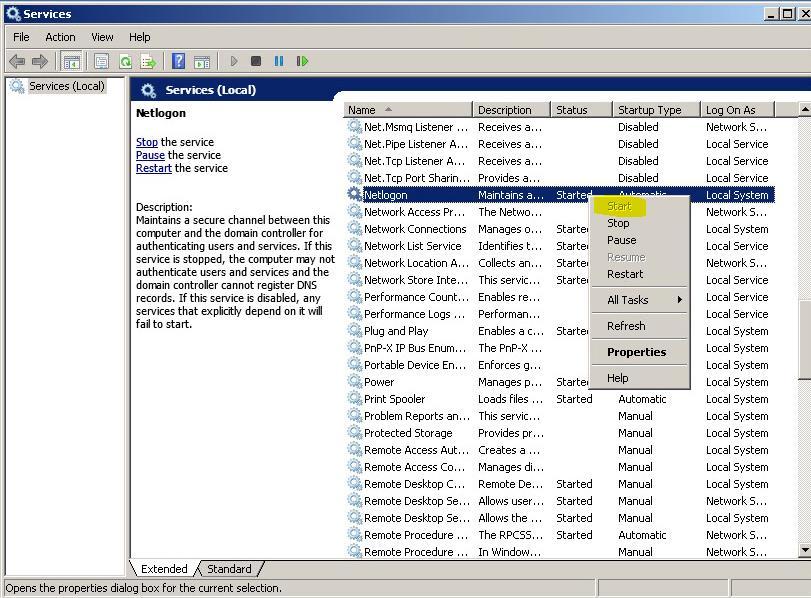The height and width of the screenshot is (598, 811).
Task: Open the File menu
Action: (21, 37)
